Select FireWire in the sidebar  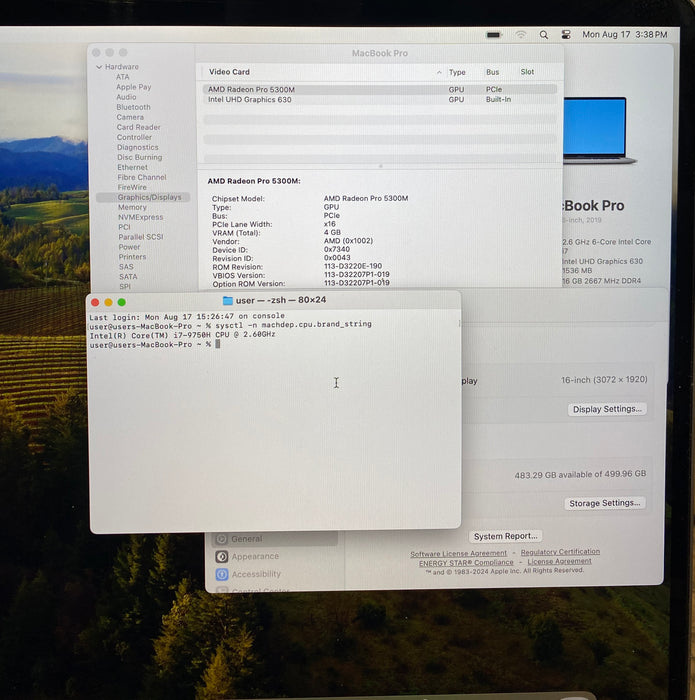[132, 187]
